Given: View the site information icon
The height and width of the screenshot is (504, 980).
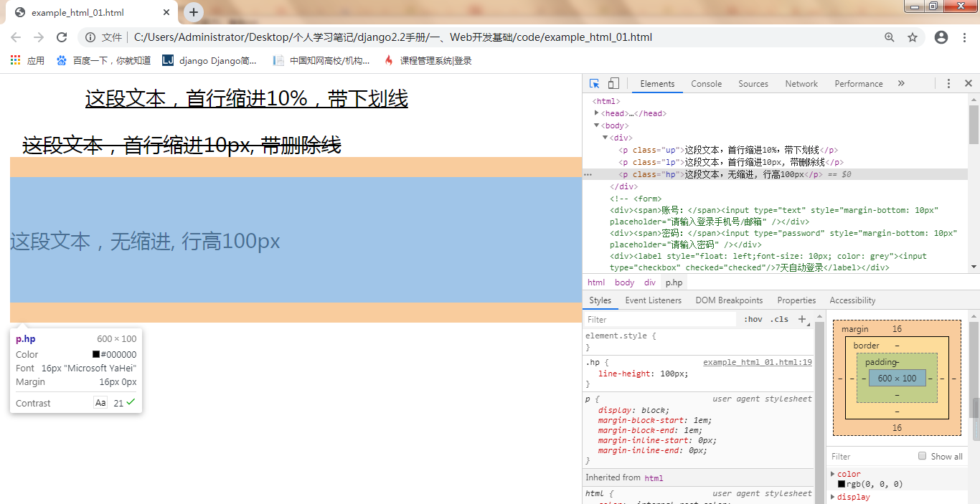Looking at the screenshot, I should point(90,37).
